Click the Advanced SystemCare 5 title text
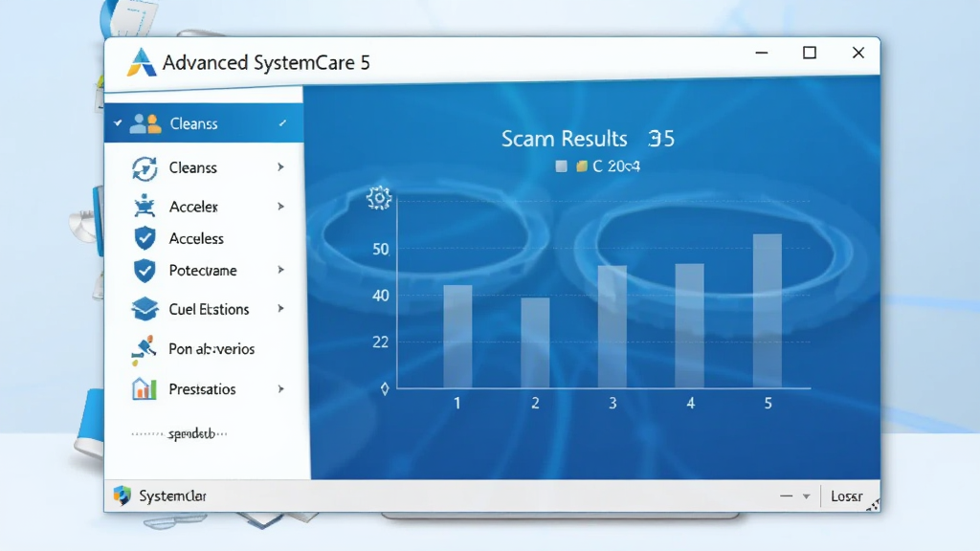This screenshot has width=980, height=551. 266,62
